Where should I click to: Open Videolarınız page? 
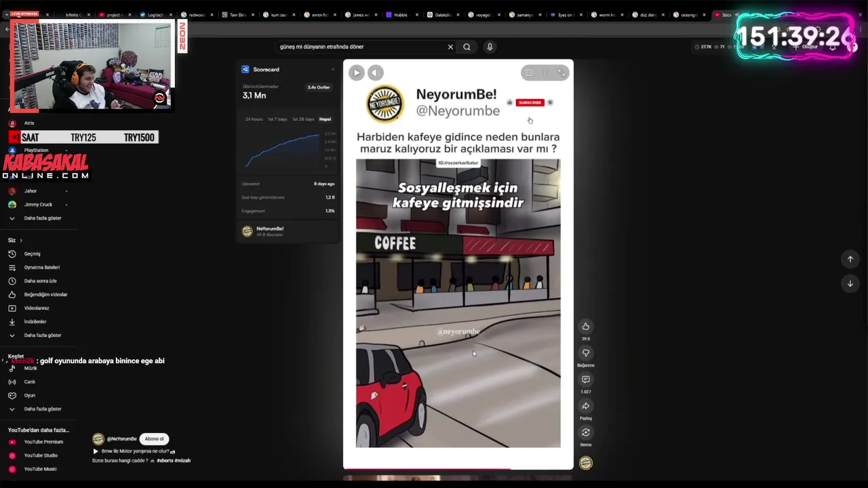(x=38, y=308)
